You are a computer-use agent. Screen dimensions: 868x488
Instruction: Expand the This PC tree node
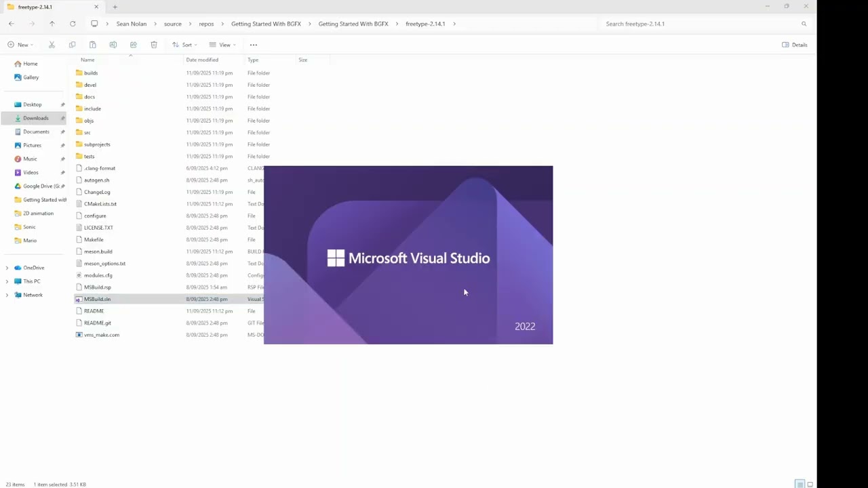click(x=7, y=281)
